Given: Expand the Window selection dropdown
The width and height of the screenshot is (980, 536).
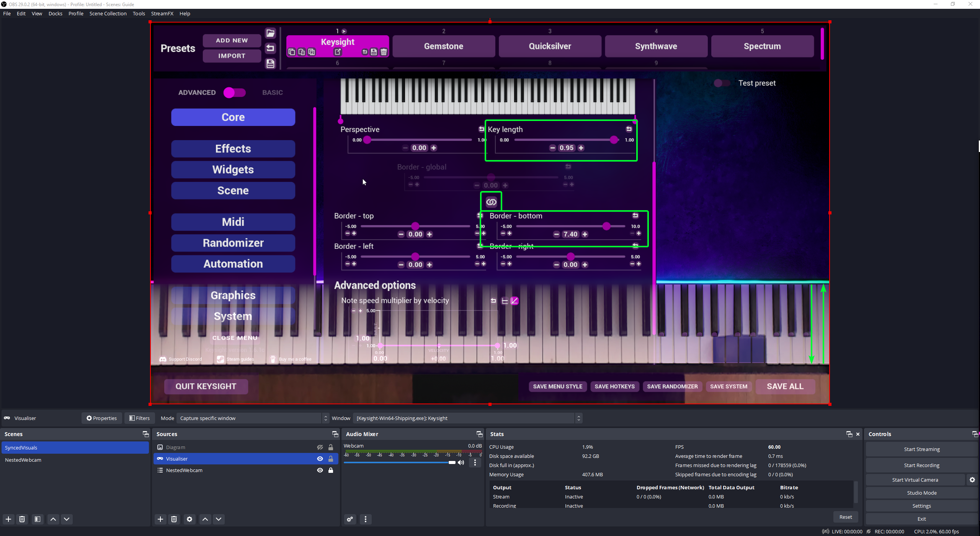Looking at the screenshot, I should [467, 418].
